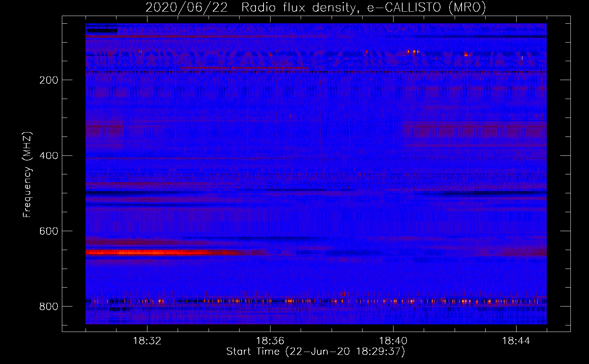Click the plot title '2020/06/22 Radio flux density, e-CALLISTO (MRO)'
Image resolution: width=589 pixels, height=364 pixels.
(316, 7)
